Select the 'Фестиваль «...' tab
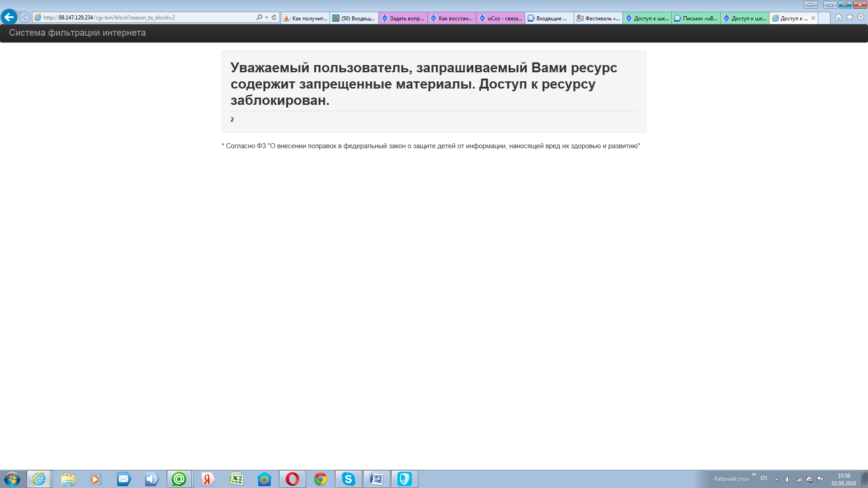868x488 pixels. pyautogui.click(x=599, y=18)
